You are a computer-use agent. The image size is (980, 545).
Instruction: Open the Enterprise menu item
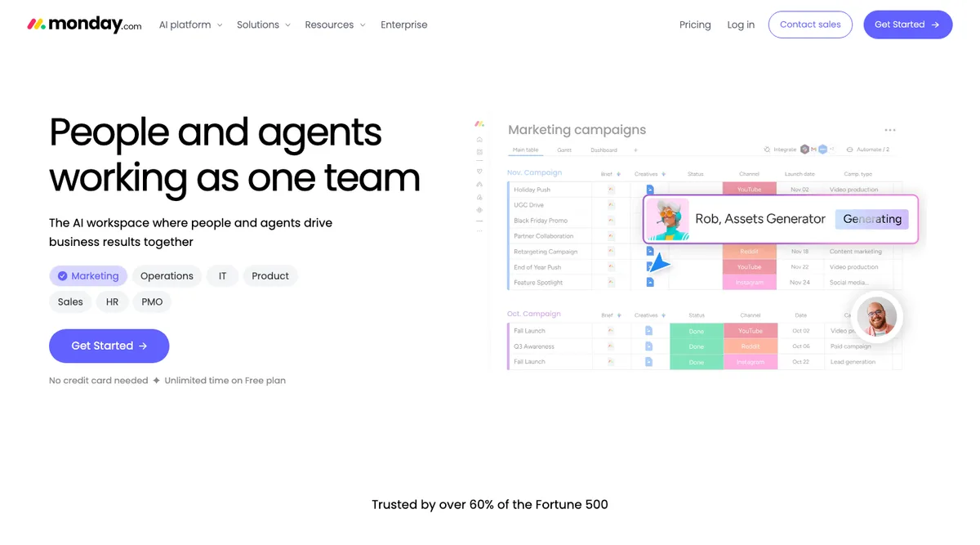coord(404,25)
